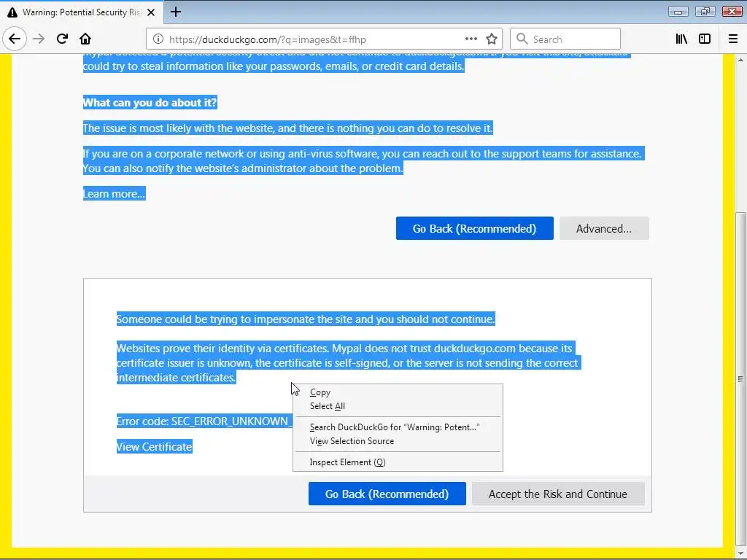
Task: Reload the current page
Action: pos(62,39)
